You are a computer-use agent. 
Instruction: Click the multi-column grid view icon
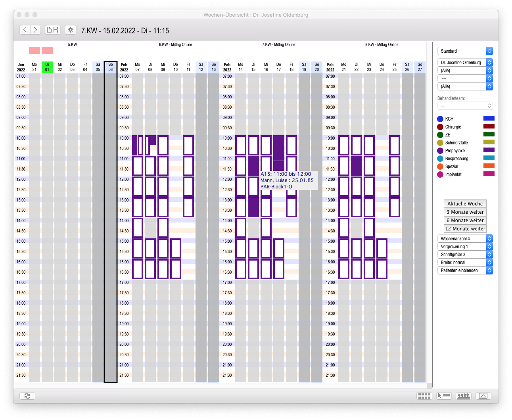point(424,396)
